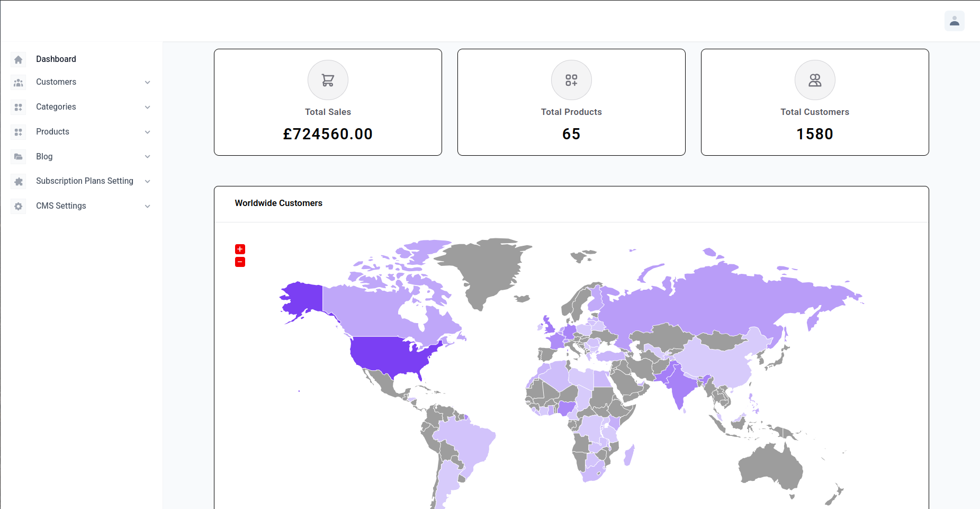Click the Total Products grid-plus icon
The width and height of the screenshot is (980, 509).
tap(571, 80)
